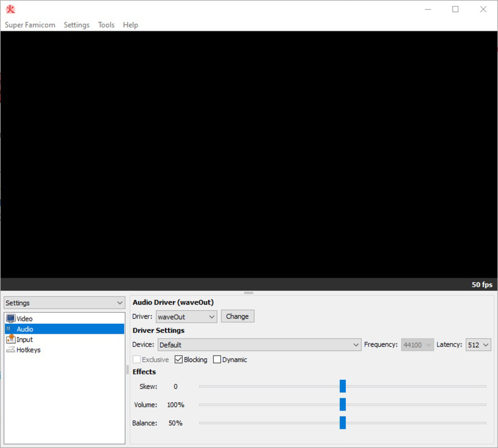Click the Video monitor icon in settings list
The width and height of the screenshot is (498, 448).
click(11, 319)
